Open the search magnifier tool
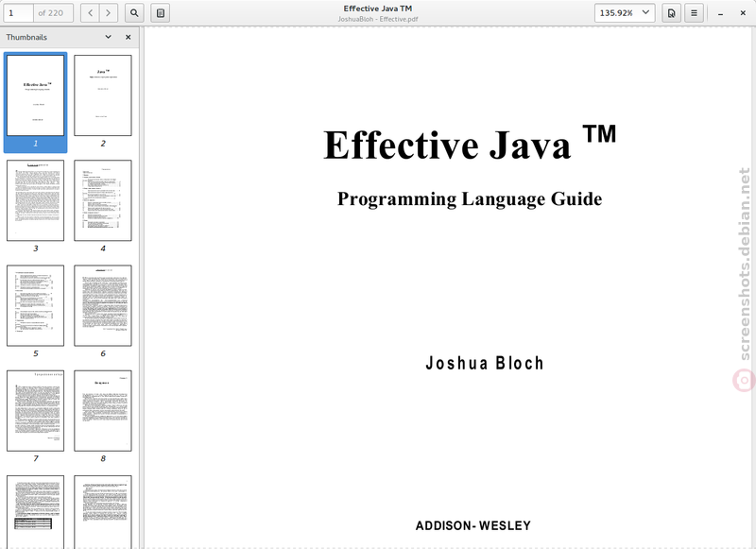 pos(134,13)
